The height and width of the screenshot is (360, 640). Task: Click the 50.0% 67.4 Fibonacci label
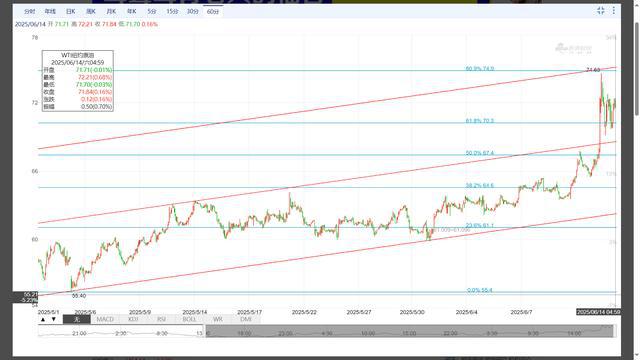coord(480,153)
